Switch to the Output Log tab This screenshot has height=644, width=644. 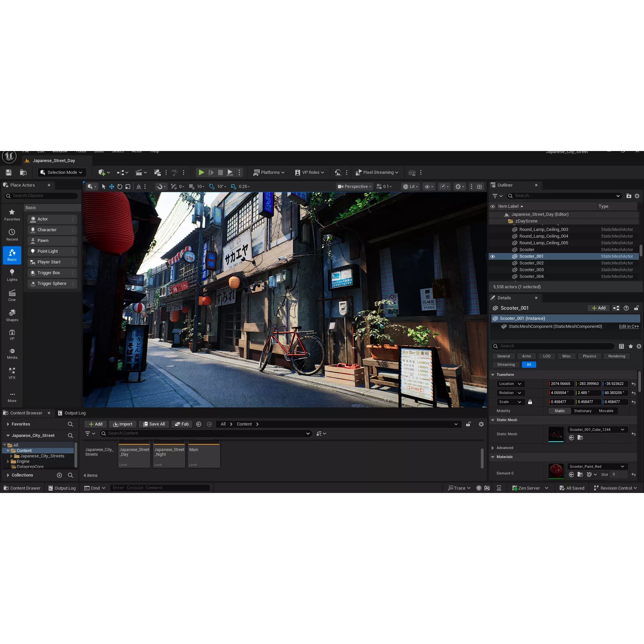75,413
